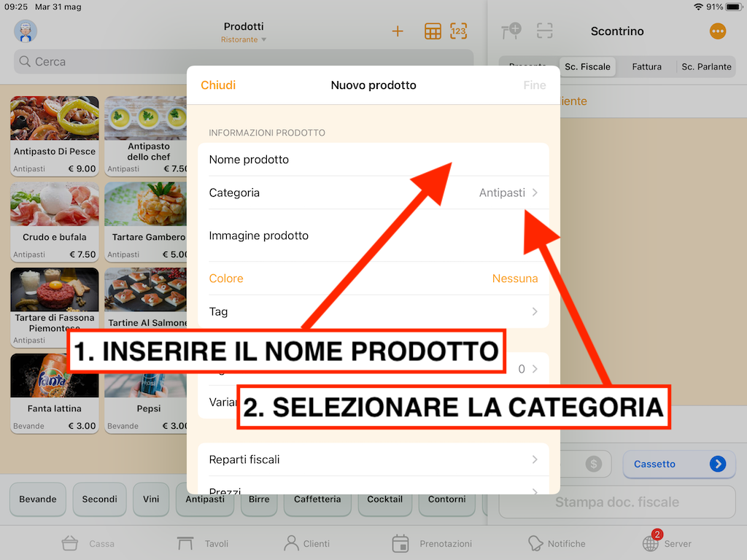The image size is (747, 560).
Task: Expand the Reparti fiscali row
Action: pos(373,459)
